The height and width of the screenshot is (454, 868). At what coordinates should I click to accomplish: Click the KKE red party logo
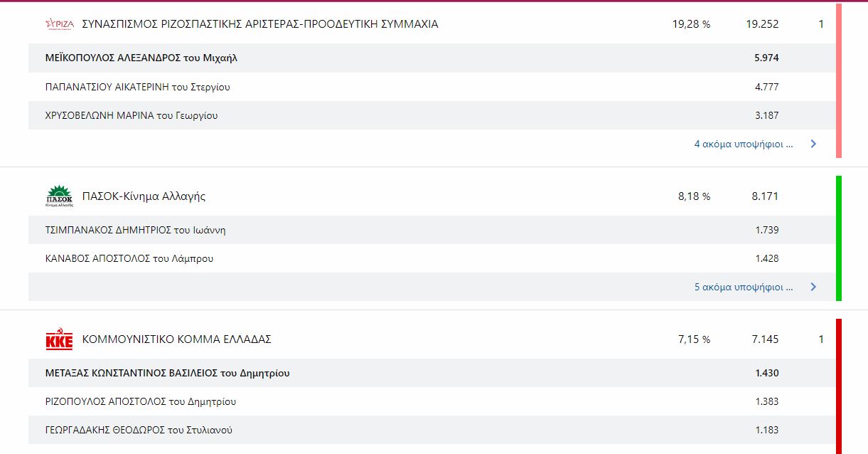[59, 339]
